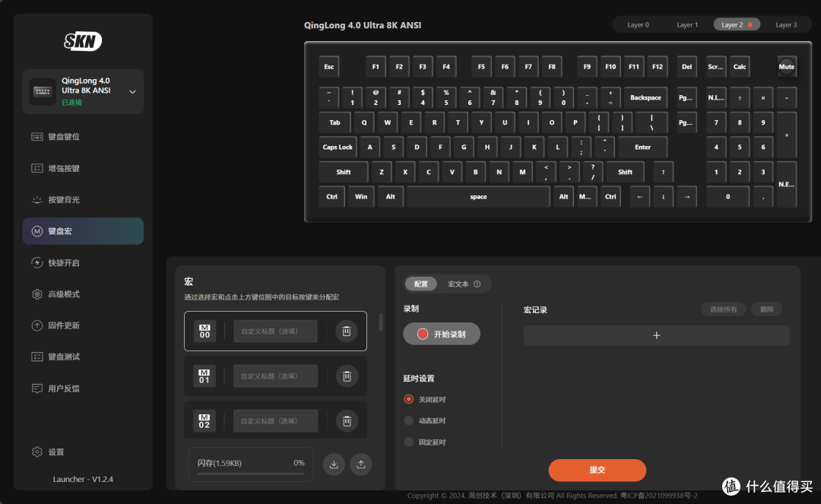The width and height of the screenshot is (821, 504).
Task: Switch to Layer 3
Action: click(x=786, y=24)
